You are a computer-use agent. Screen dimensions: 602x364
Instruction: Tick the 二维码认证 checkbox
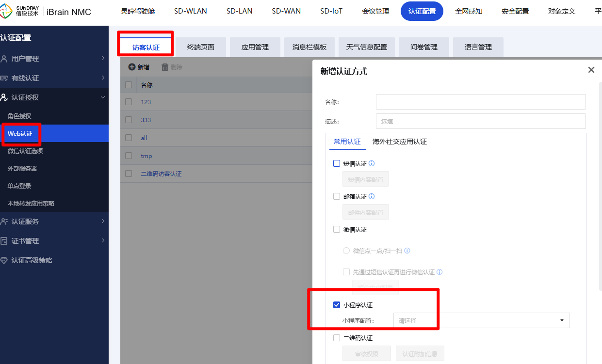point(337,338)
